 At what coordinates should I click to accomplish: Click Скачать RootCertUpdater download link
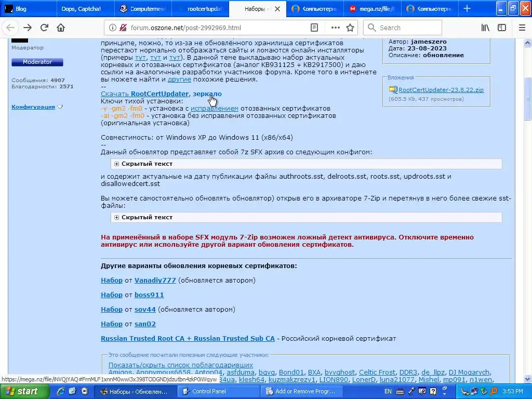pyautogui.click(x=144, y=94)
